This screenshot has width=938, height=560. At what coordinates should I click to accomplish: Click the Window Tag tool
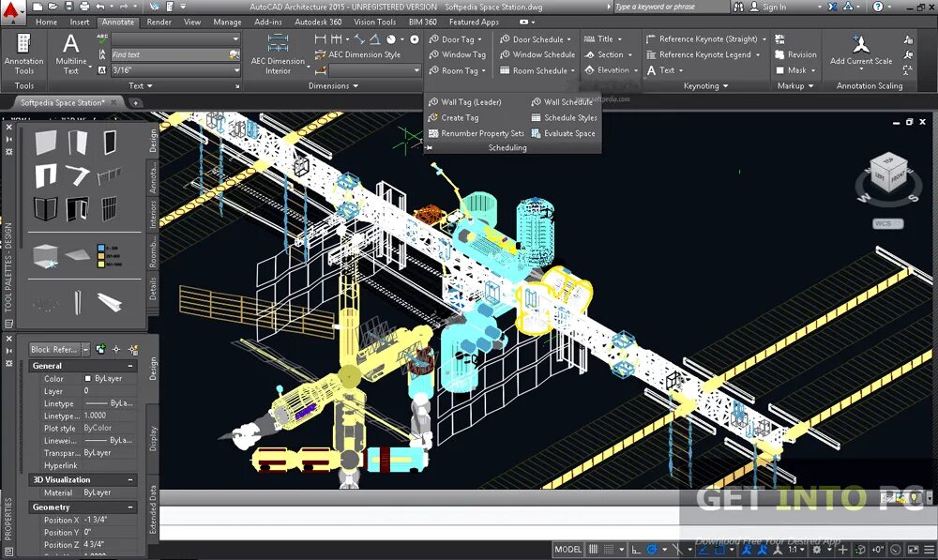point(458,54)
